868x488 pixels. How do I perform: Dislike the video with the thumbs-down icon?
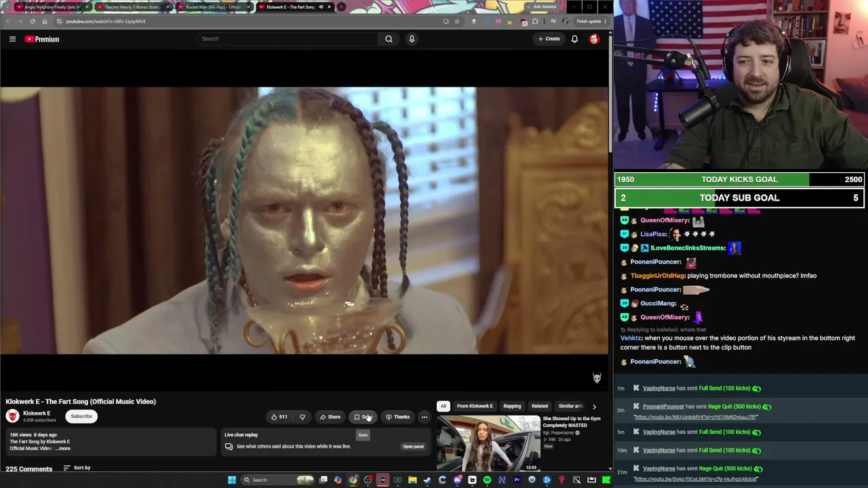[302, 417]
